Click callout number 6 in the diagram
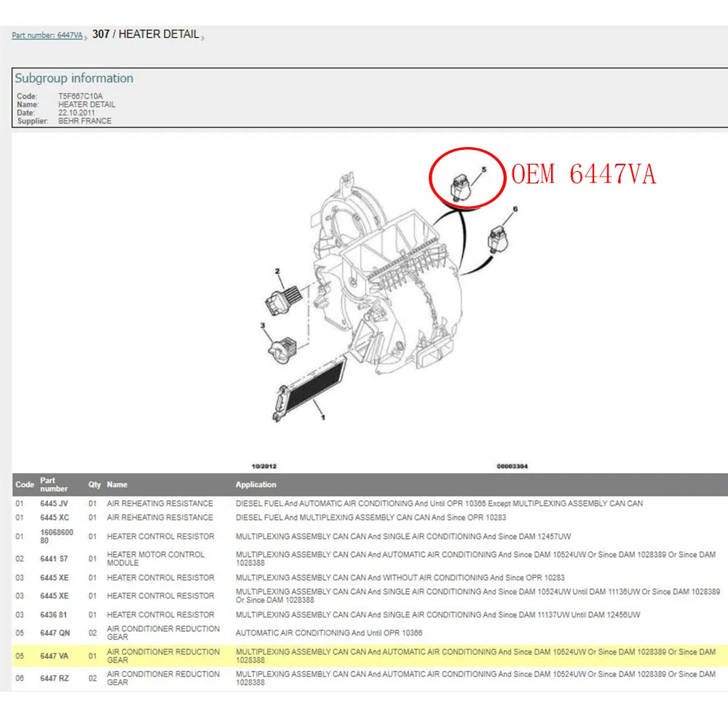Image resolution: width=728 pixels, height=728 pixels. pyautogui.click(x=515, y=209)
